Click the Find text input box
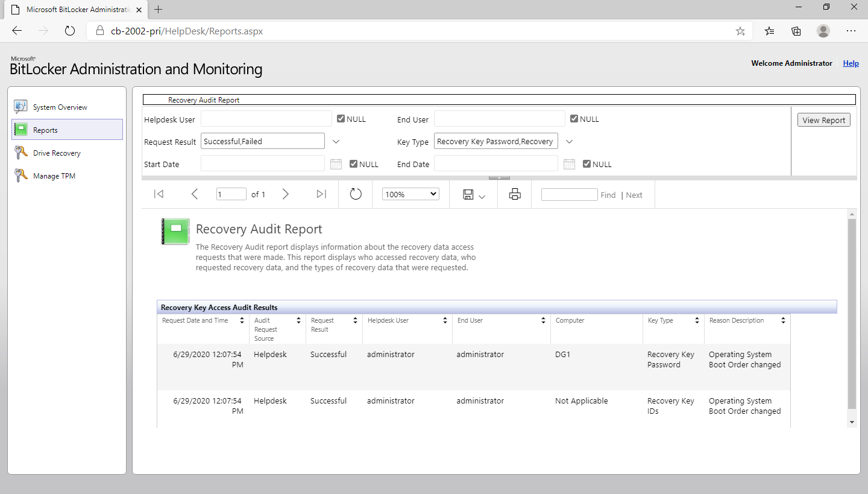This screenshot has width=868, height=494. (569, 195)
